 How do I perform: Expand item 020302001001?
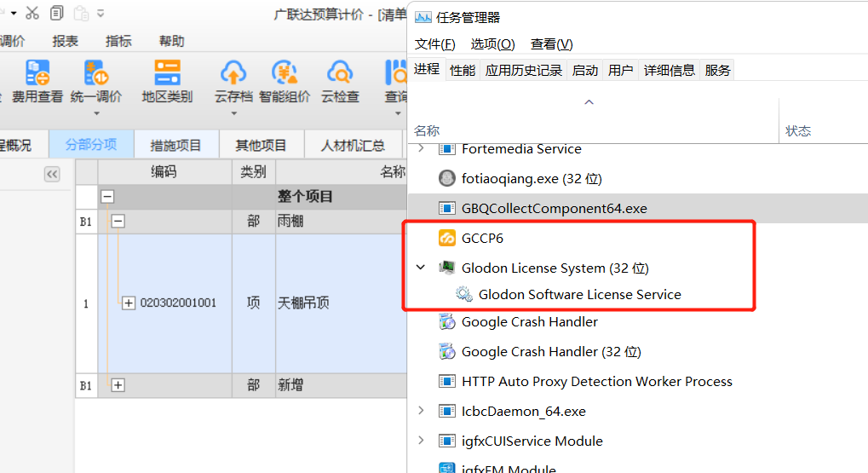[129, 303]
